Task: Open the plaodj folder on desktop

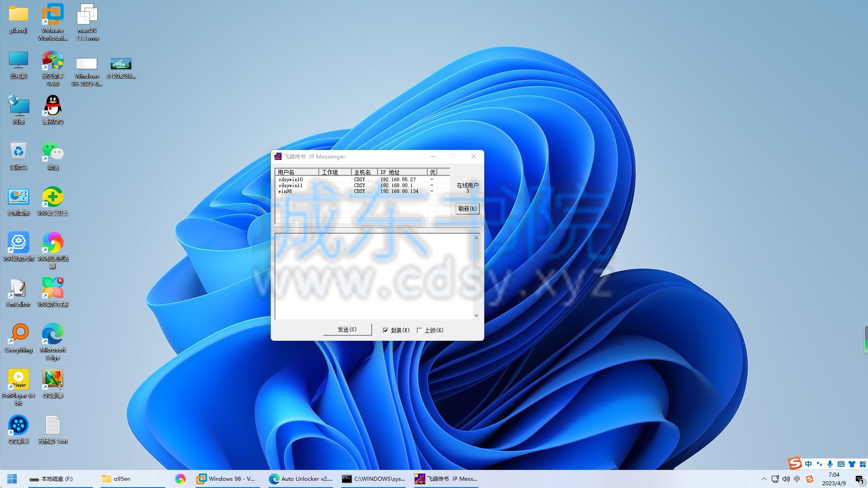Action: click(x=19, y=19)
